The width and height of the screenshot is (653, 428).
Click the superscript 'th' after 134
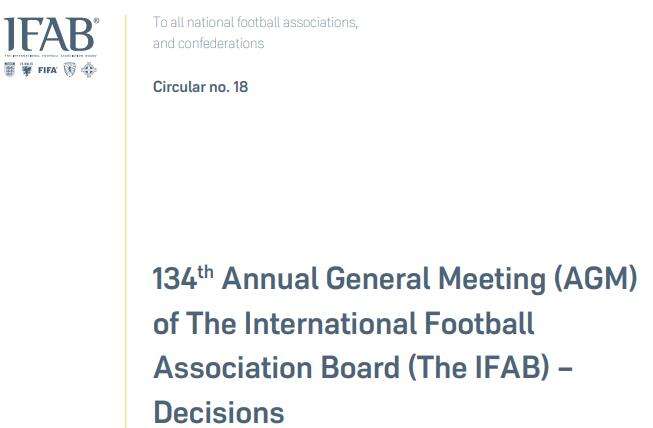(x=205, y=272)
